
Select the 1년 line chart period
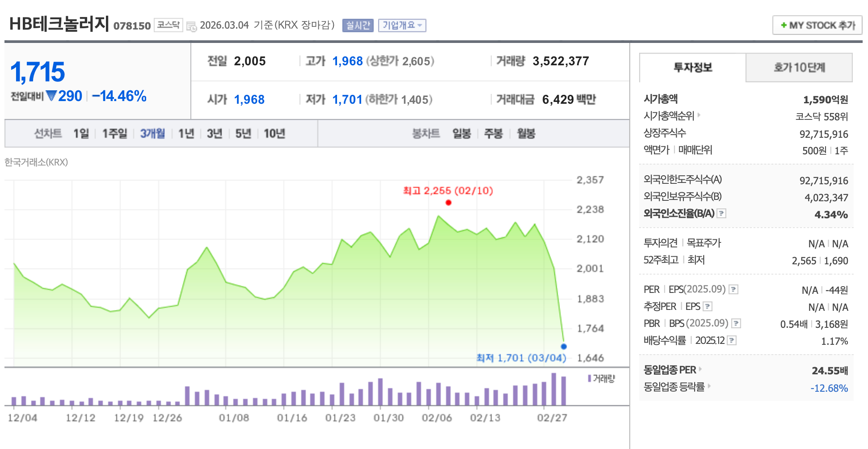point(186,133)
